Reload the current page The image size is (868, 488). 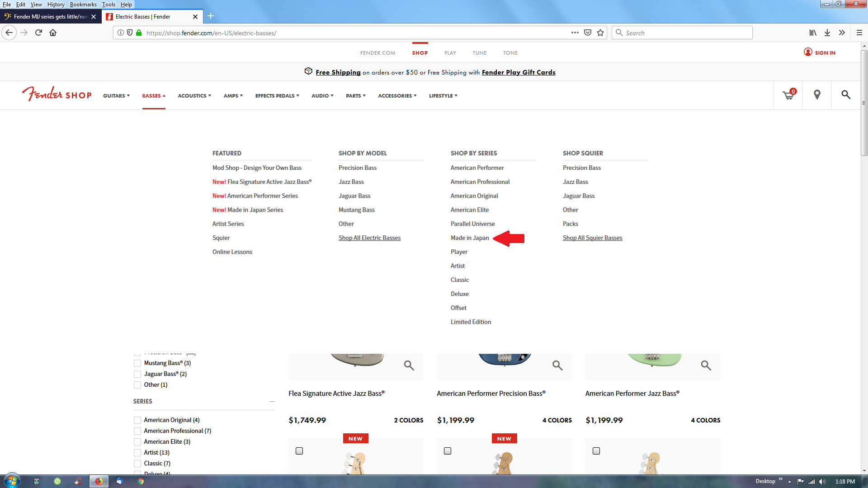[38, 33]
